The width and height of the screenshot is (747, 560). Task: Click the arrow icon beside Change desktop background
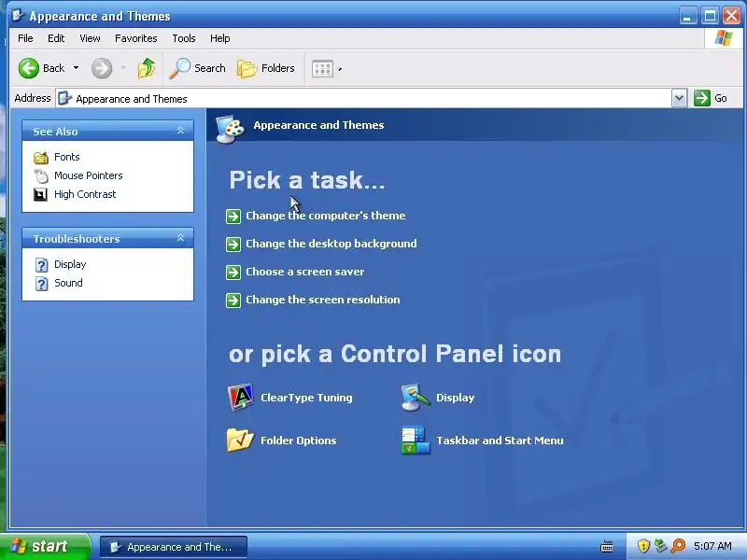tap(233, 245)
